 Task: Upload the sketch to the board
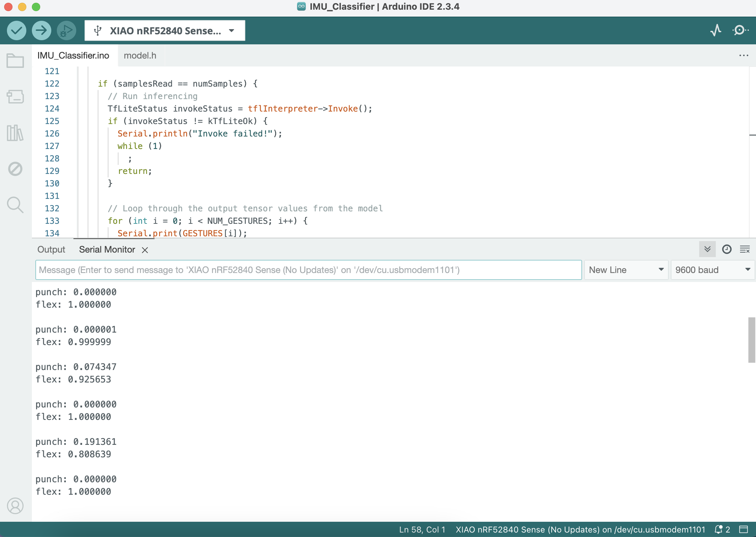[42, 30]
